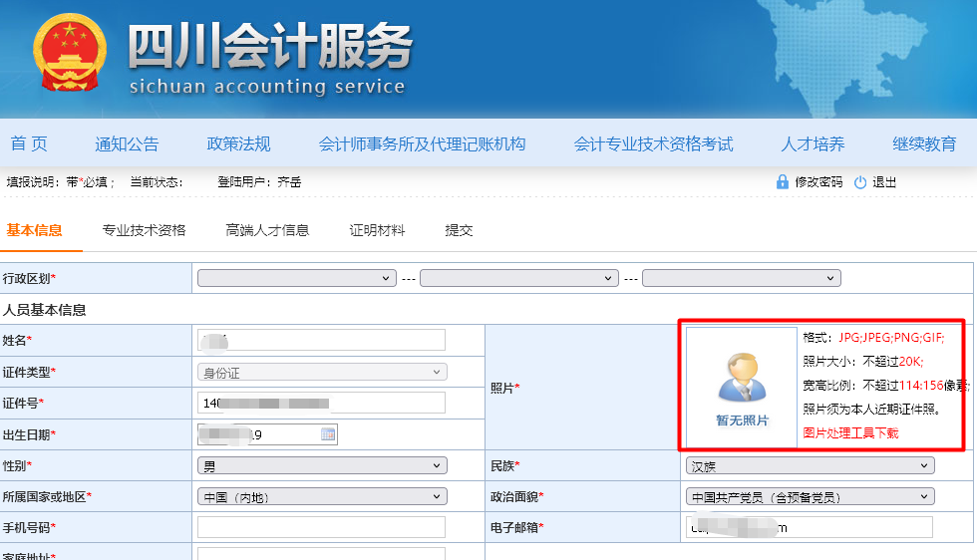Click the 格式 JPG;JPEG;PNG;GIF text
The image size is (977, 560).
click(x=873, y=338)
